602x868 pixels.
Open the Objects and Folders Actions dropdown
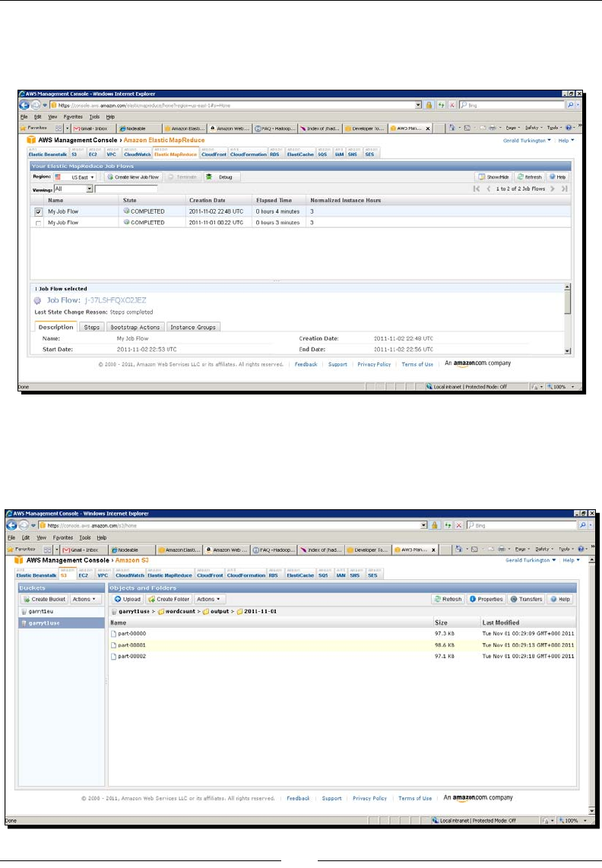(209, 599)
